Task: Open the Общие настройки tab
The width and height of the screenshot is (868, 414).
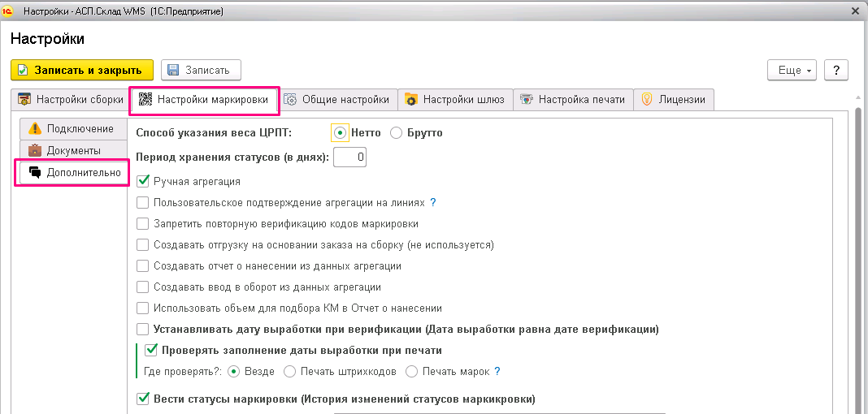Action: point(339,100)
